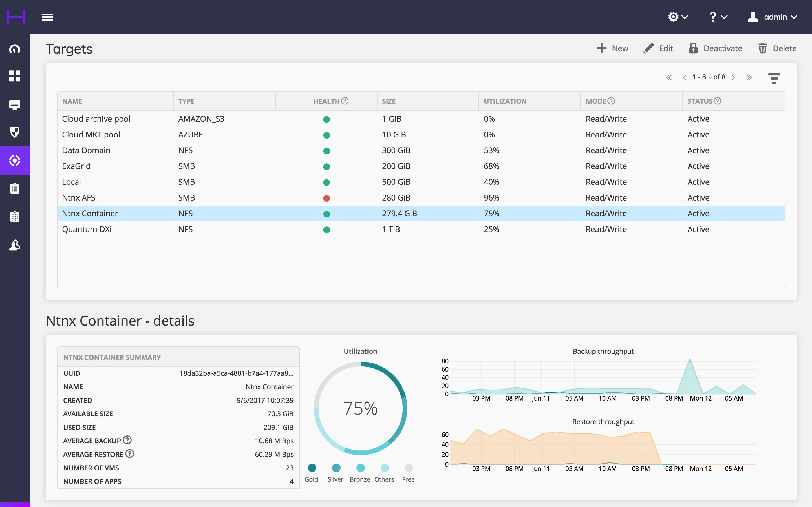Toggle the Gold legend item in the Utilization chart
812x507 pixels.
click(312, 468)
